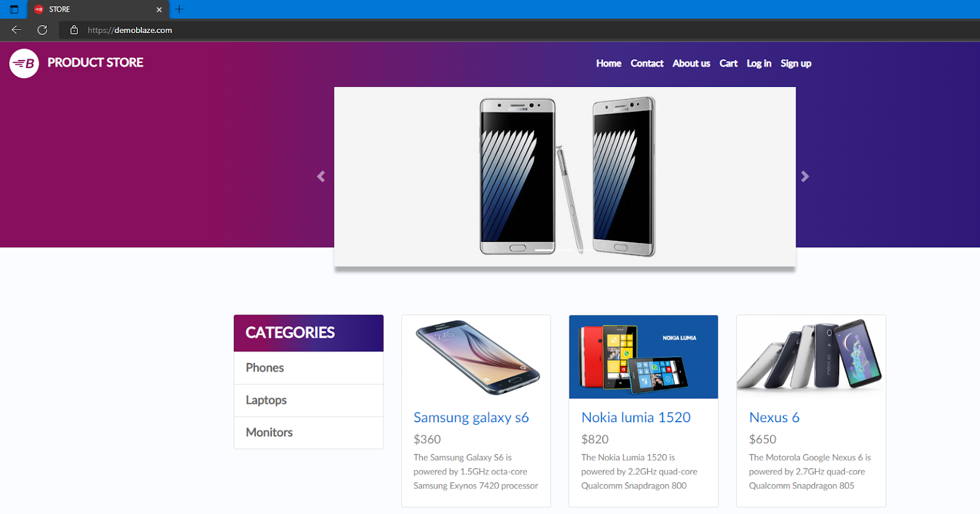This screenshot has height=514, width=980.
Task: Open the About us navigation link
Action: (x=692, y=64)
